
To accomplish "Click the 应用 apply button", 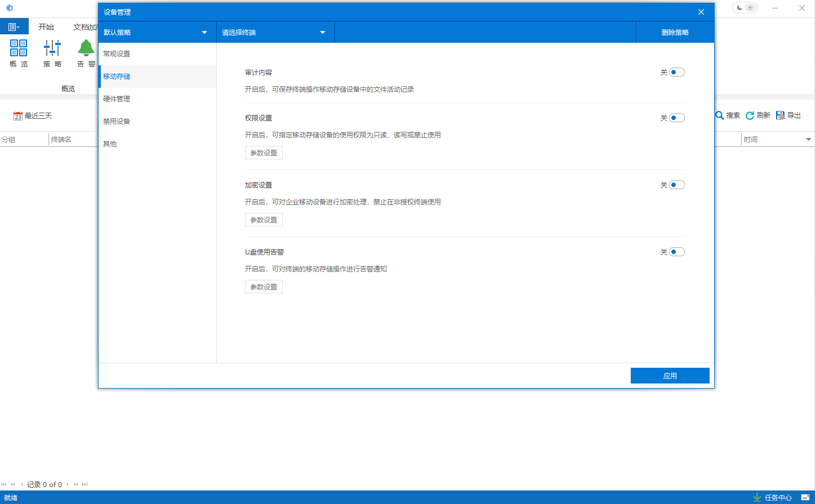I will 670,376.
